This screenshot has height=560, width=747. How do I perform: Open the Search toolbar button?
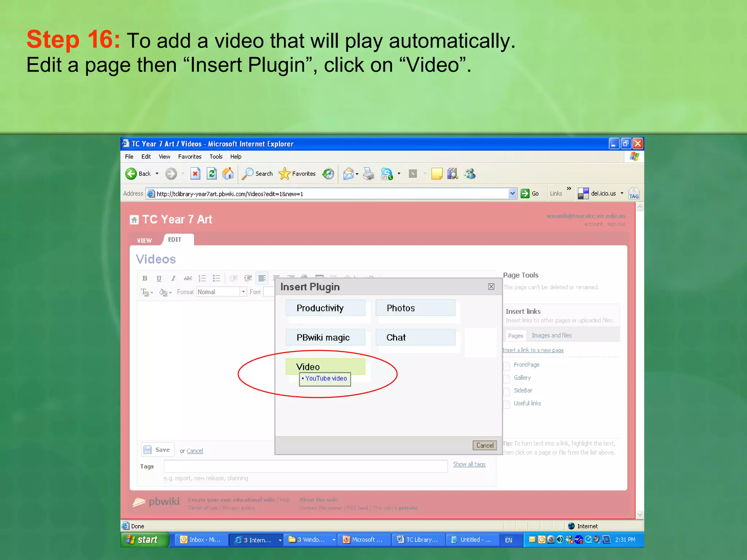[257, 174]
